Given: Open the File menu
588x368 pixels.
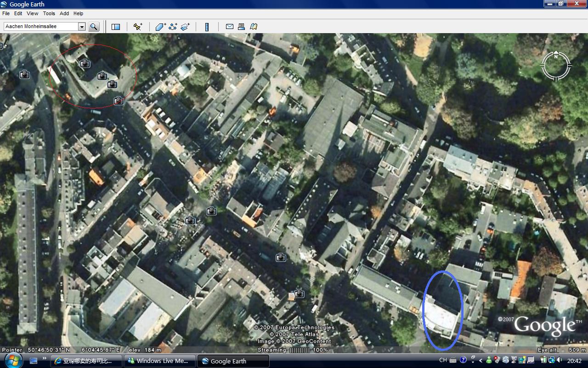Looking at the screenshot, I should coord(6,14).
